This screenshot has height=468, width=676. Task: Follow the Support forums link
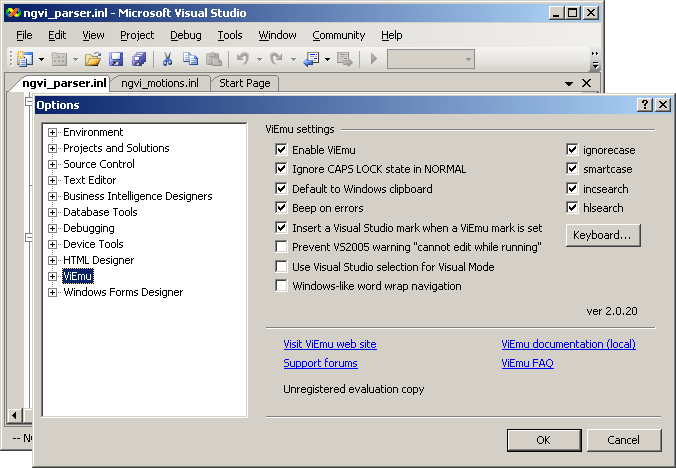320,363
